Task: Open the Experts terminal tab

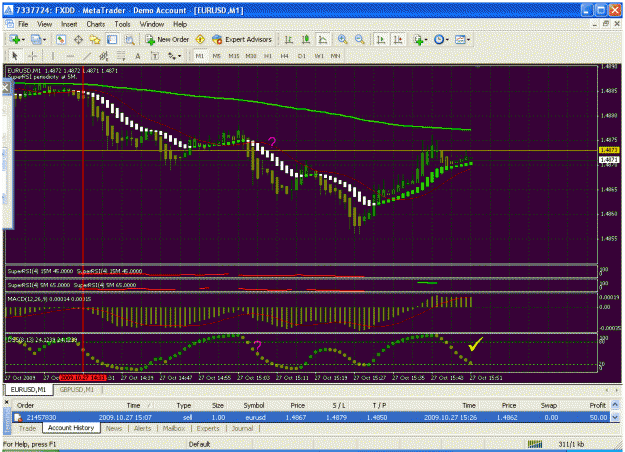Action: (x=208, y=428)
